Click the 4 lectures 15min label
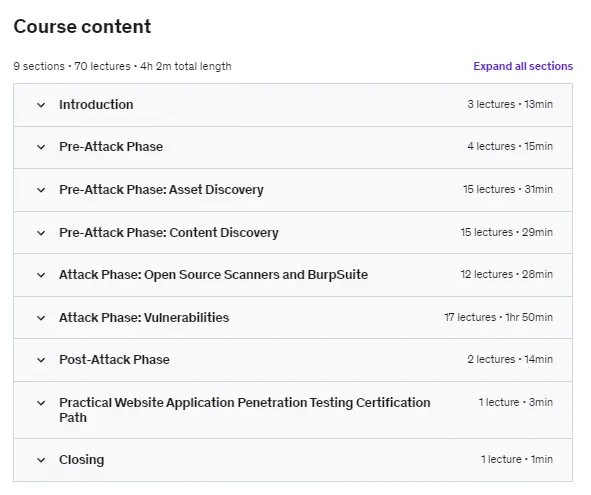 coord(510,146)
